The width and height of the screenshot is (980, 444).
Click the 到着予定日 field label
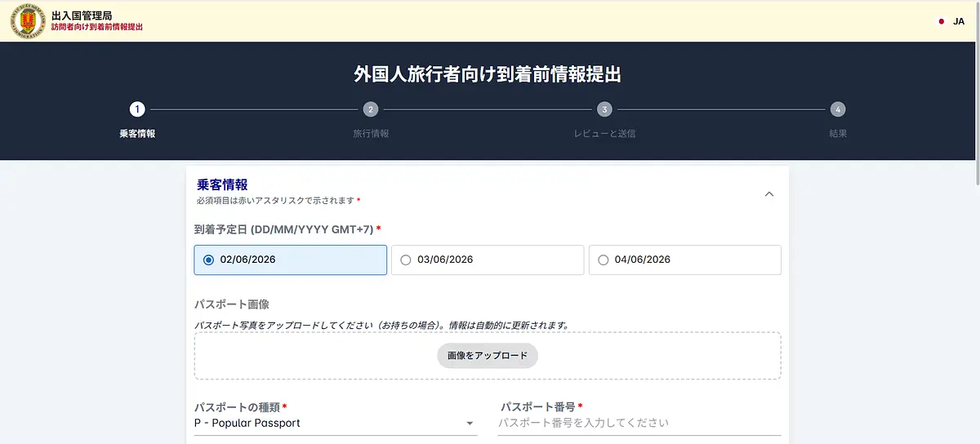pos(287,229)
